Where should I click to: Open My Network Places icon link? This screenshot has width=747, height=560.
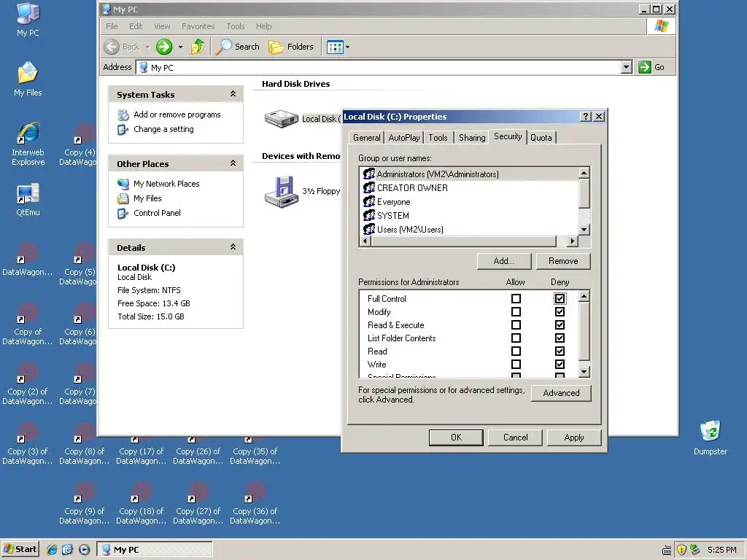tap(123, 184)
